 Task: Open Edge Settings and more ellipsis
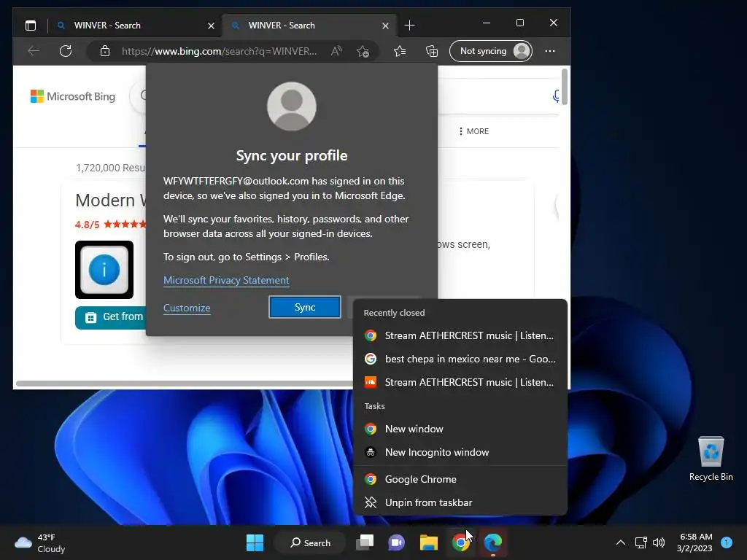click(x=550, y=51)
